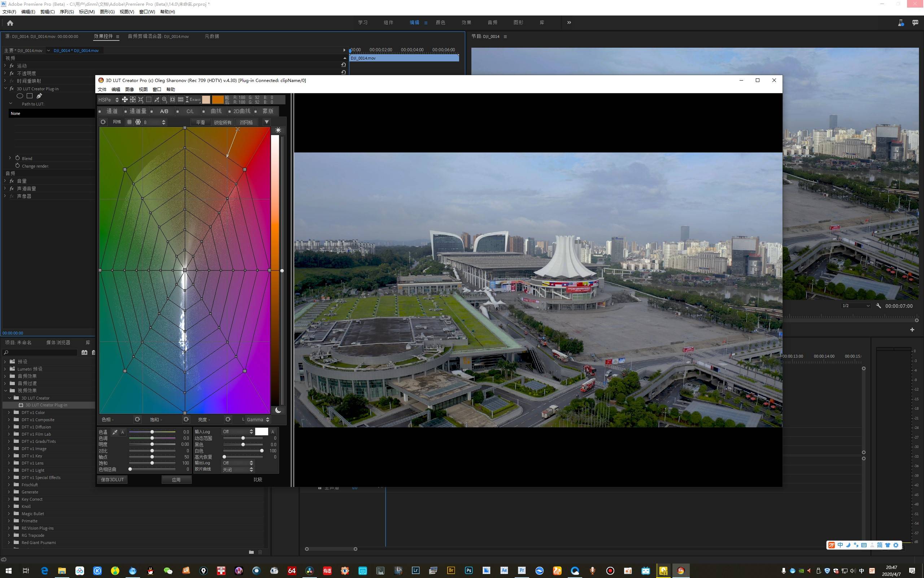
Task: Click the fit-to-frame arrows tool icon
Action: (133, 99)
